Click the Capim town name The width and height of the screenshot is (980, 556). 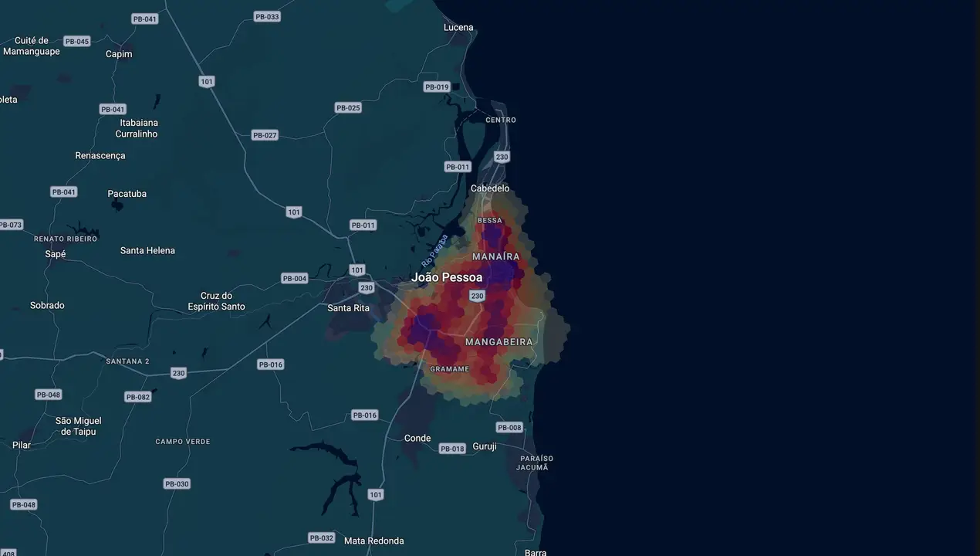(x=119, y=54)
